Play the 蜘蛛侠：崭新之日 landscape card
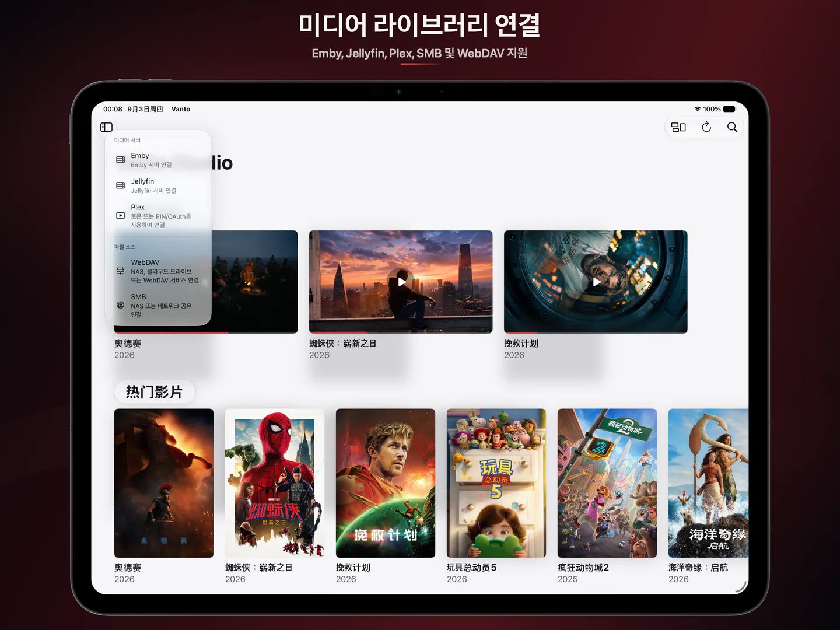 tap(401, 282)
